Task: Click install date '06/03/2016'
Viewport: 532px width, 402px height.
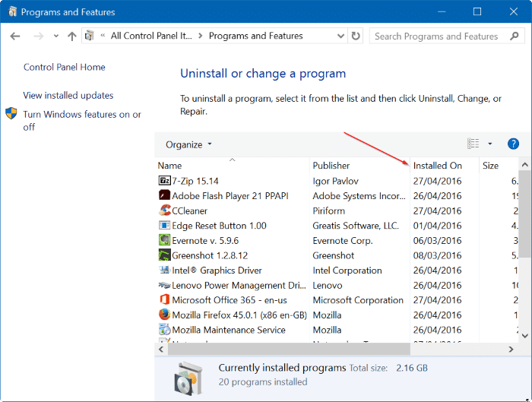Action: click(x=437, y=241)
